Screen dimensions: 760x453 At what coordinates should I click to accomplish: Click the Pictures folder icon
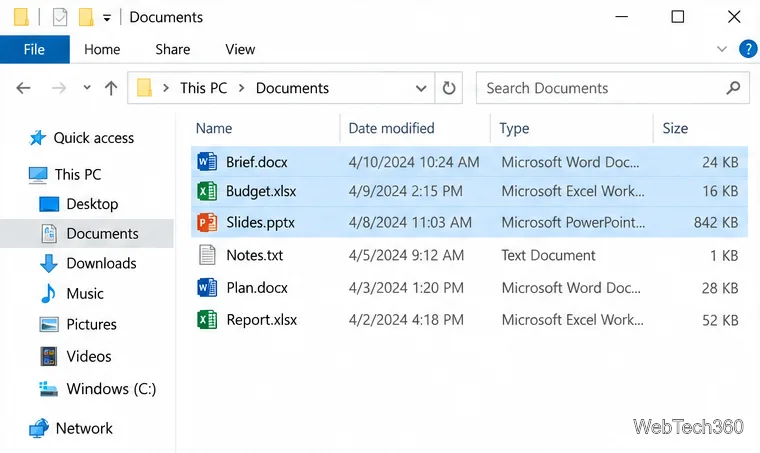click(x=49, y=324)
